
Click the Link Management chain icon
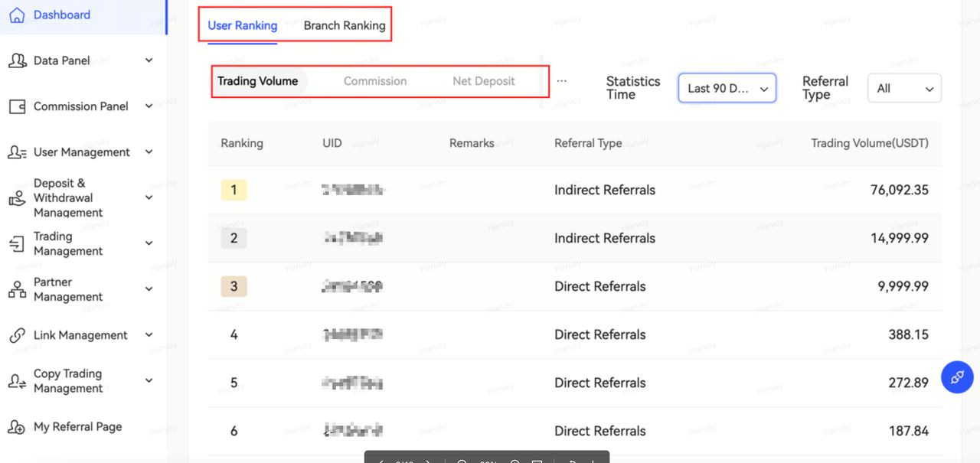tap(17, 335)
